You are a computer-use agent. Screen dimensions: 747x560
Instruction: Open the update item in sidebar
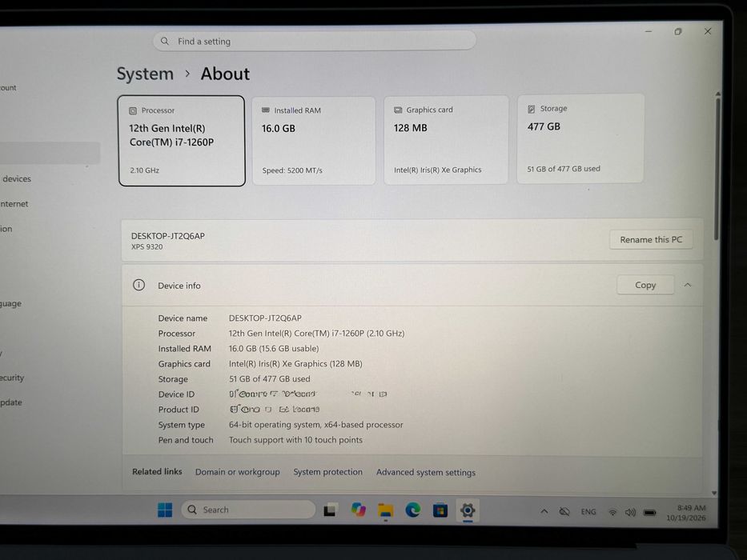coord(11,402)
